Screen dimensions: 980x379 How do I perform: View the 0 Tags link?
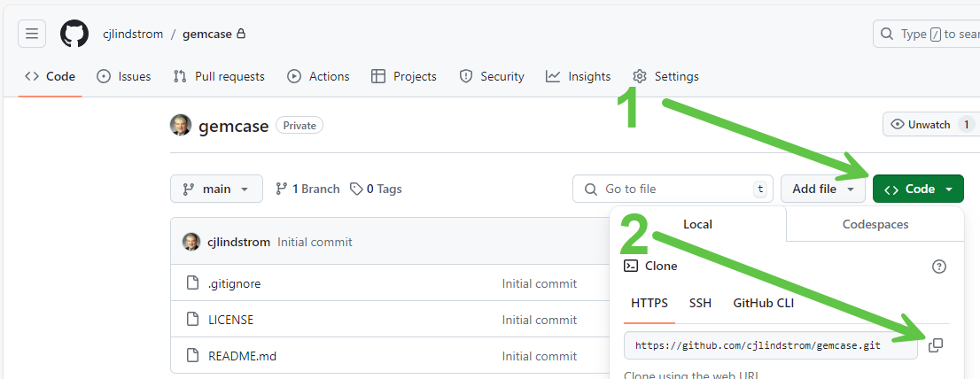coord(376,189)
